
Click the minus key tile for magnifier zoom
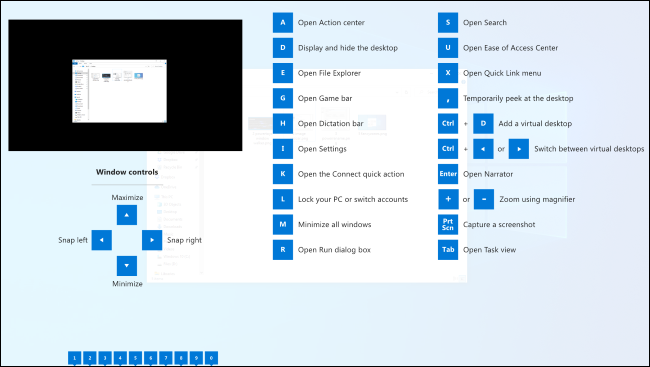[484, 199]
